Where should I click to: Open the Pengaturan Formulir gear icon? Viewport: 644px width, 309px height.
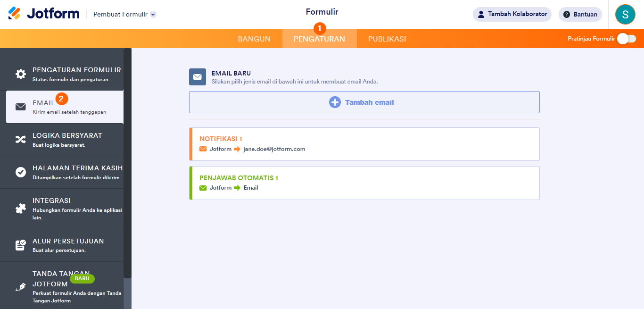coord(21,74)
